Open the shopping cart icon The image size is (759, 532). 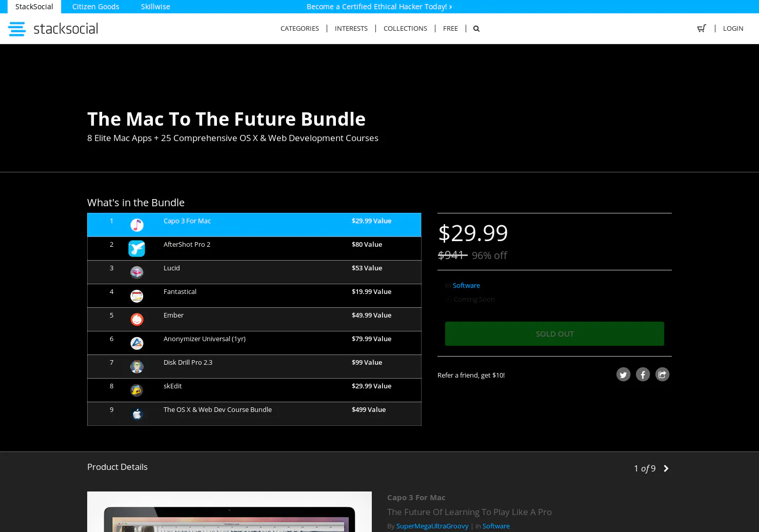(x=702, y=28)
